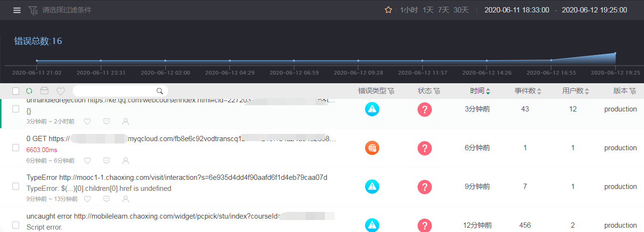Image resolution: width=644 pixels, height=232 pixels.
Task: Select the 30天 time range
Action: pyautogui.click(x=461, y=10)
